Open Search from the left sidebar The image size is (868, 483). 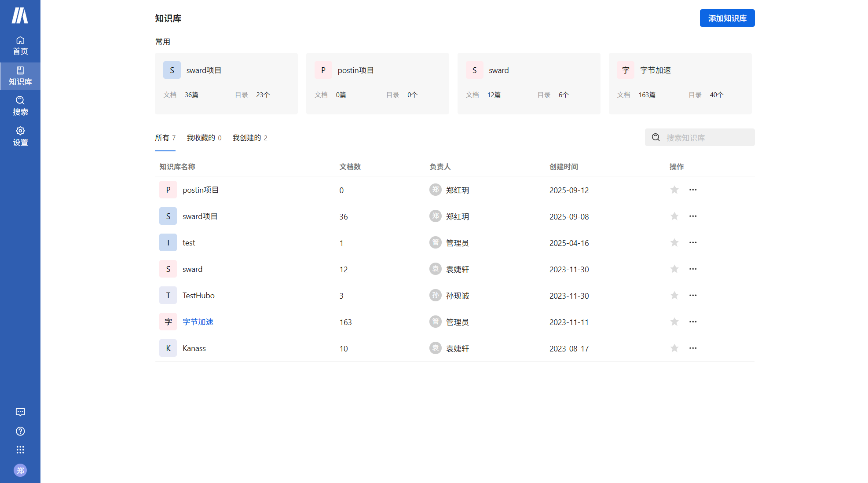coord(20,106)
